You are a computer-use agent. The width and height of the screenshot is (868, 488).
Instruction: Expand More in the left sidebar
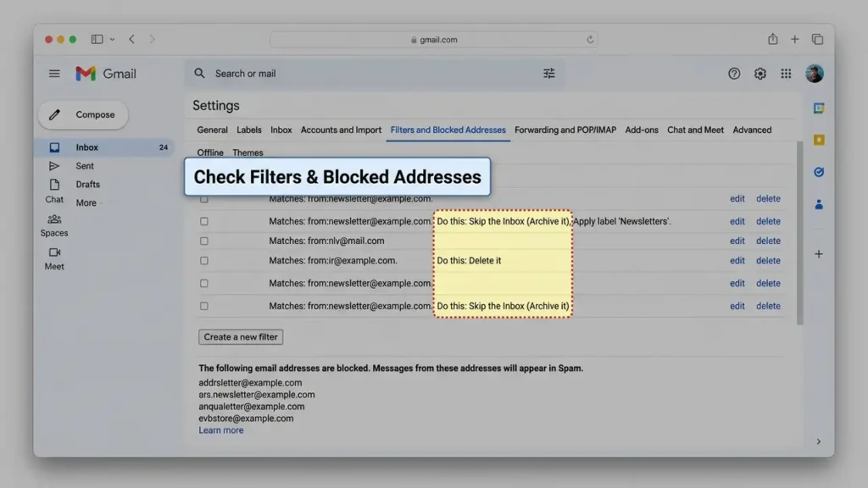88,203
